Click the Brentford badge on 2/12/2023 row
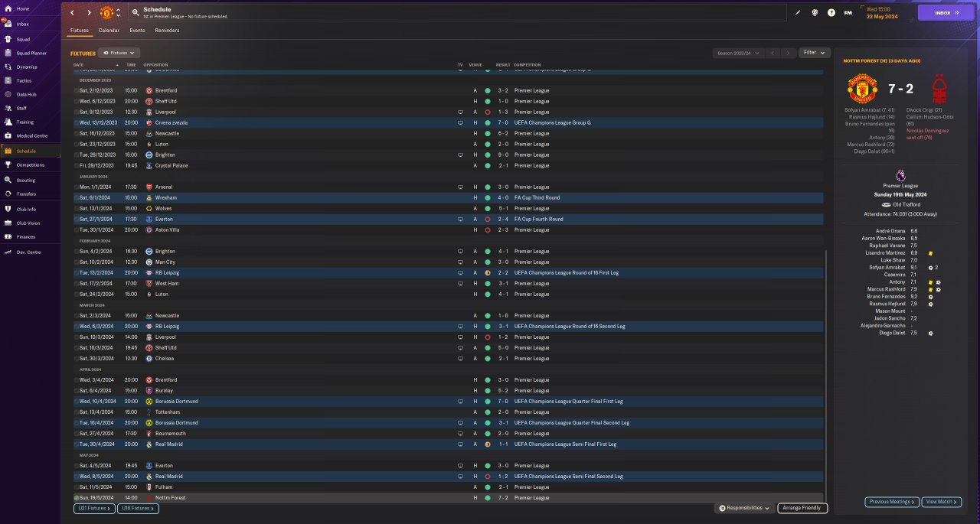Image resolution: width=980 pixels, height=524 pixels. (149, 90)
